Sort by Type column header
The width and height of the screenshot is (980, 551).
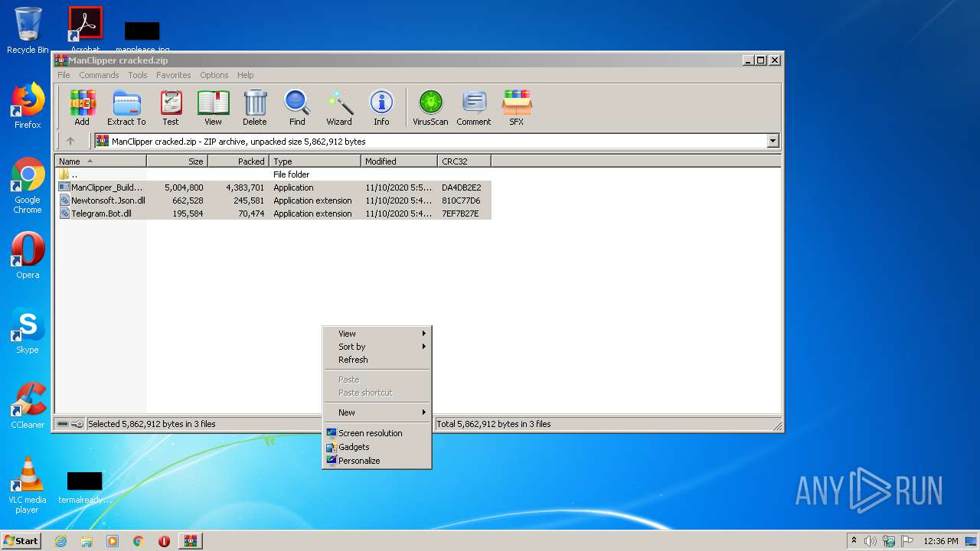point(315,161)
